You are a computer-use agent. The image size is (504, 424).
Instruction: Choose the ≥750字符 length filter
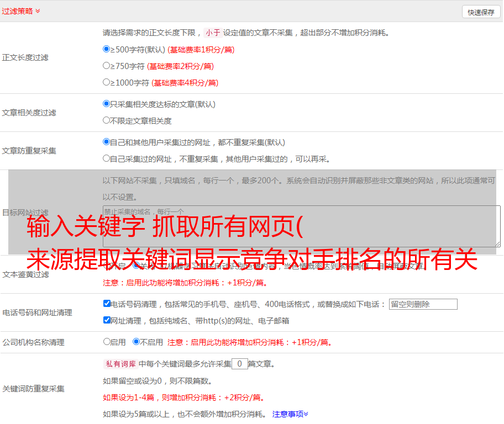coord(107,66)
